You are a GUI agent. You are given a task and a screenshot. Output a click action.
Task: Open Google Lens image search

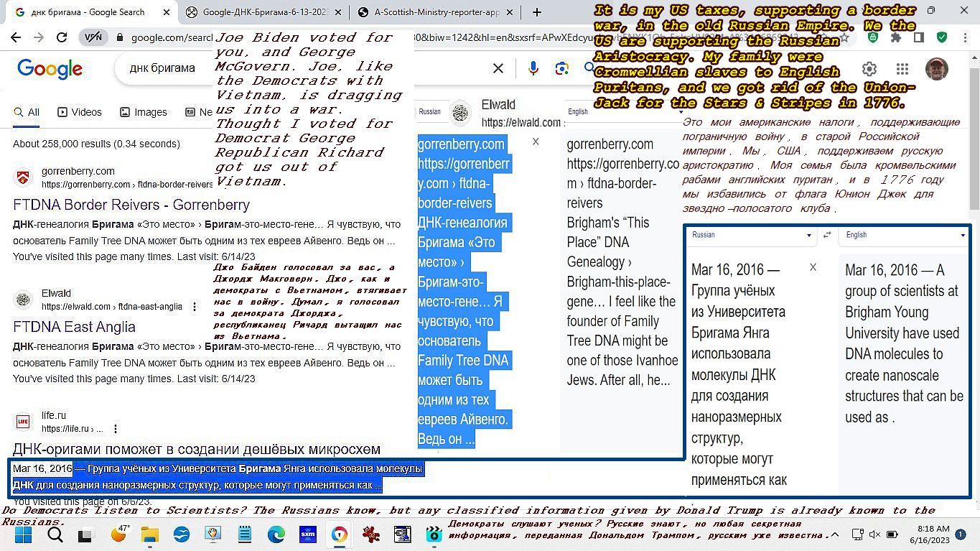pos(562,68)
